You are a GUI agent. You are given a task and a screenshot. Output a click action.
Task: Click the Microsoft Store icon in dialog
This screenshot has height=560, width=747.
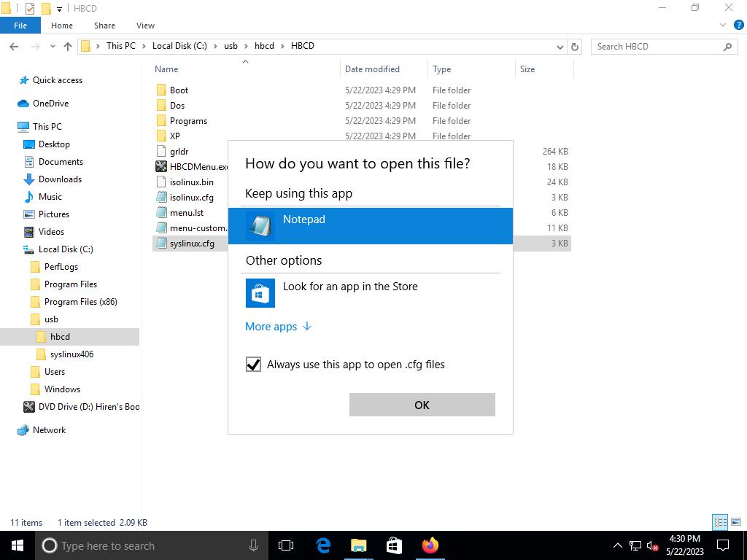pyautogui.click(x=260, y=293)
